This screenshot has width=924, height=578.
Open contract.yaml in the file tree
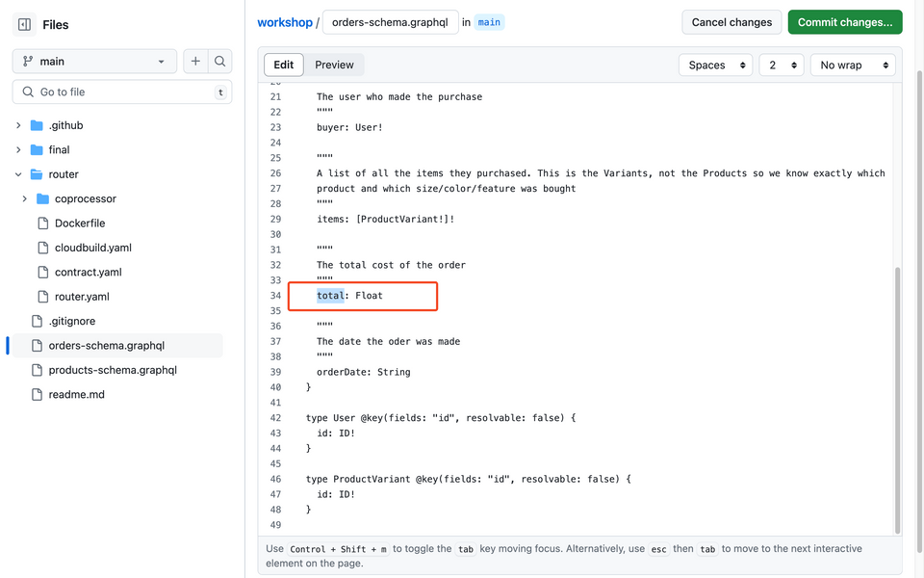[x=89, y=273]
